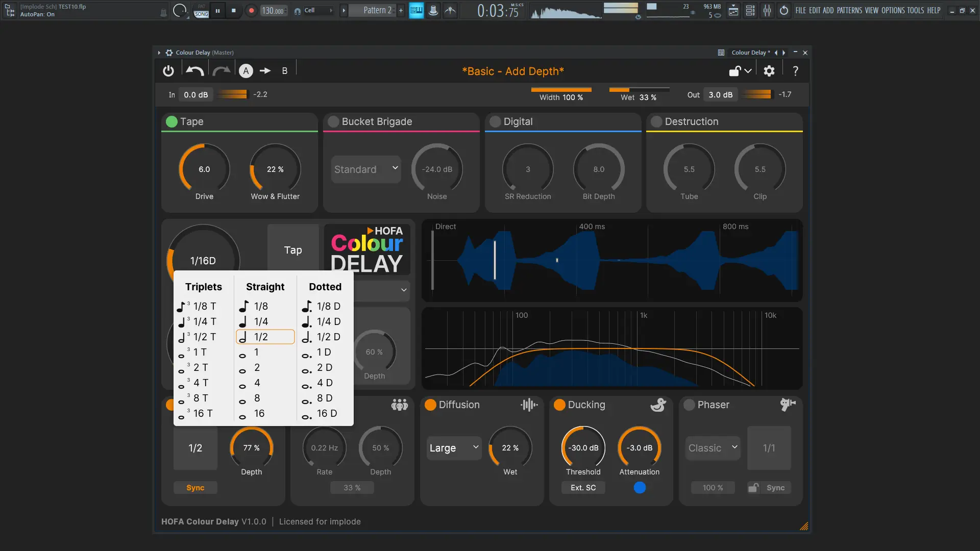Click the help question mark icon
980x551 pixels.
[795, 71]
